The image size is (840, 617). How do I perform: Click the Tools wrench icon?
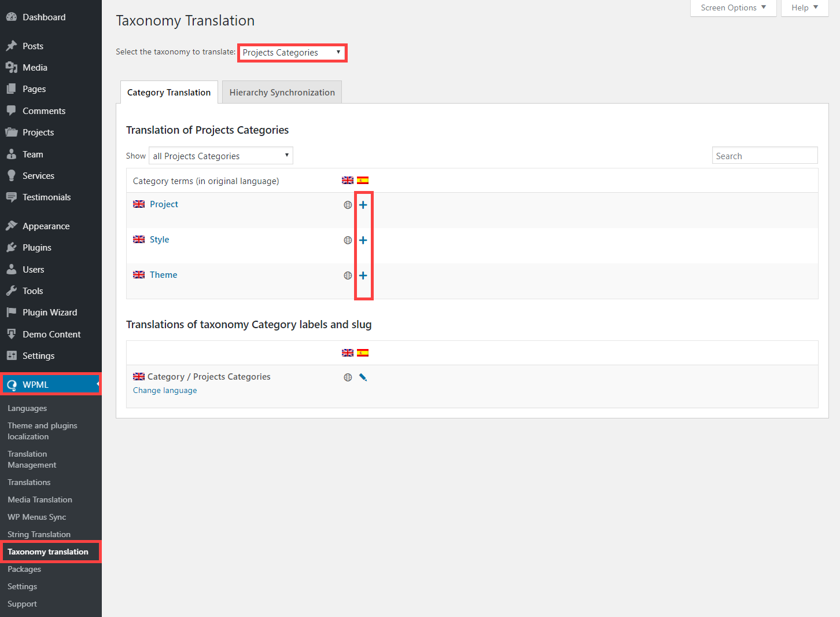click(12, 291)
